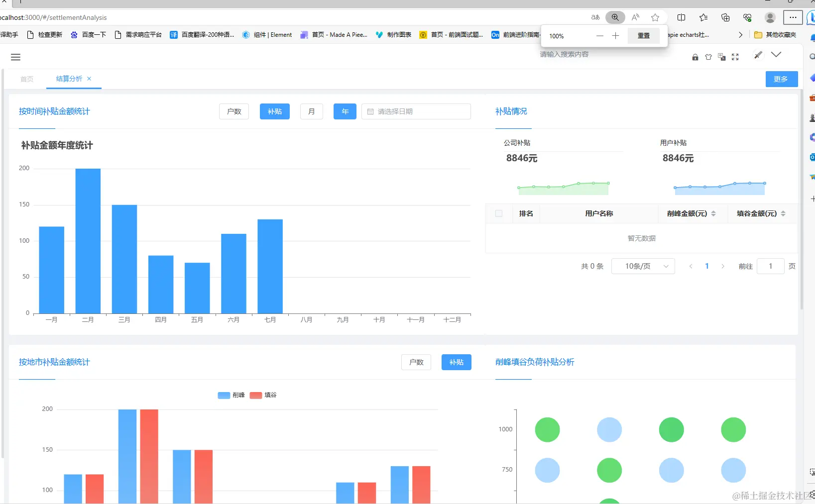Click the page jump input field
The image size is (815, 504).
tap(771, 266)
